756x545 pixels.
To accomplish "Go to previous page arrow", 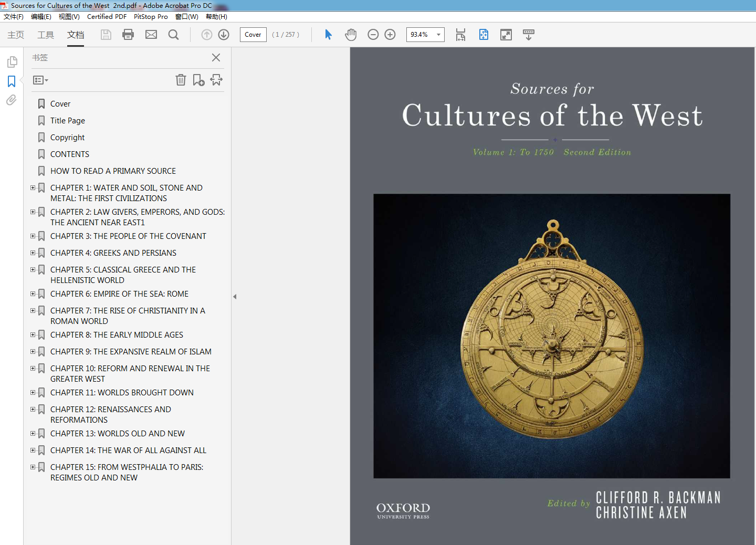I will coord(207,35).
